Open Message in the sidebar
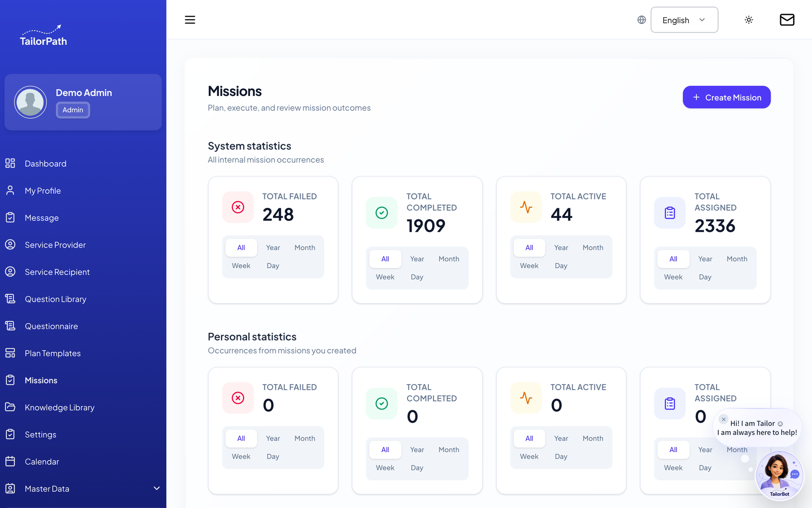 [x=42, y=217]
